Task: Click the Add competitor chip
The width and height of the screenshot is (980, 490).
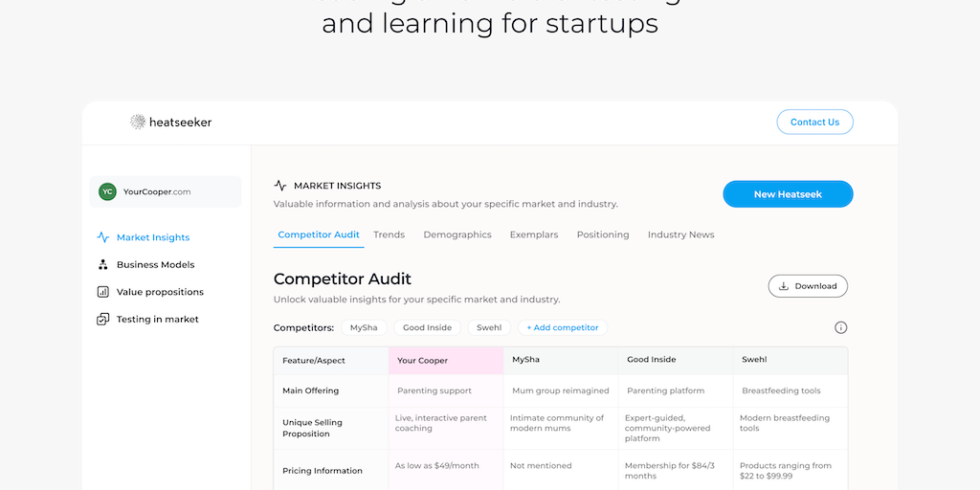Action: [563, 327]
